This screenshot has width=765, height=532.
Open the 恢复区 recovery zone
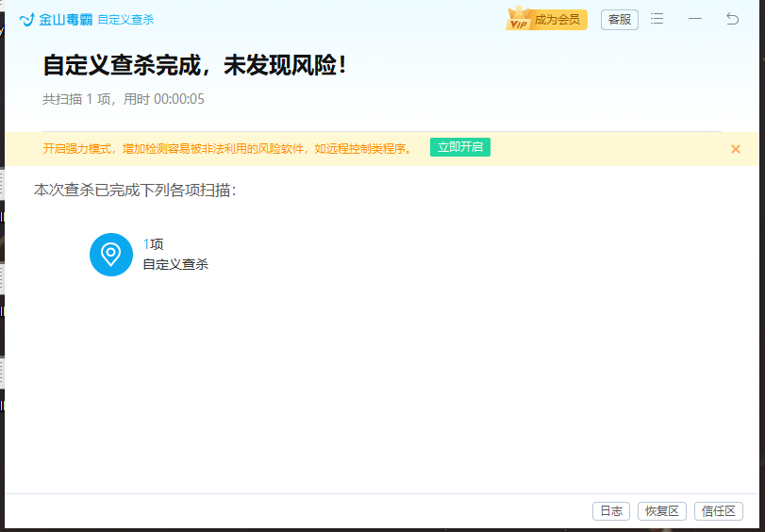(662, 511)
